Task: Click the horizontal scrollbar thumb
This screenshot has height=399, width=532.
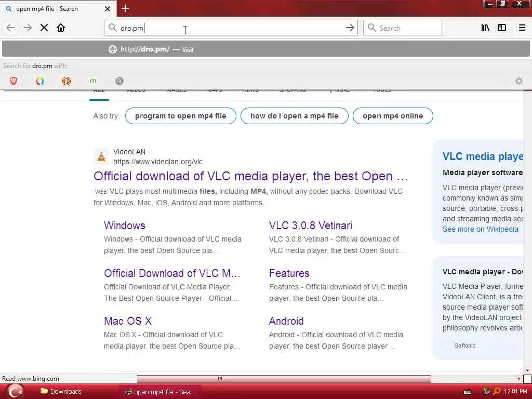Action: click(x=284, y=379)
